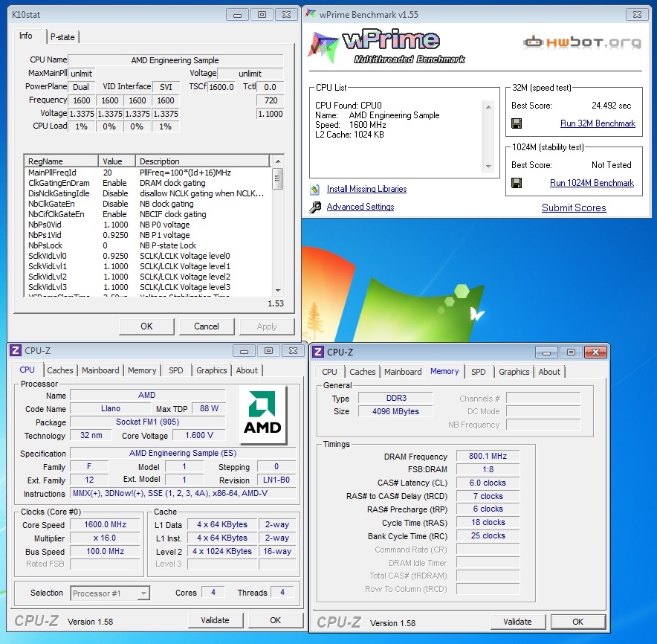The image size is (657, 644).
Task: Click the 24.492 sec best score
Action: [x=612, y=106]
